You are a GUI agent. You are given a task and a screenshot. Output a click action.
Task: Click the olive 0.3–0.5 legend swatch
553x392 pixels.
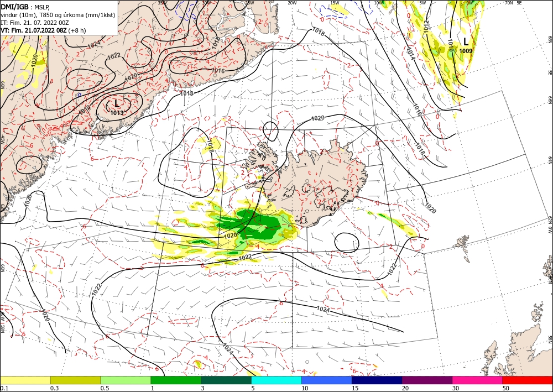click(x=75, y=380)
